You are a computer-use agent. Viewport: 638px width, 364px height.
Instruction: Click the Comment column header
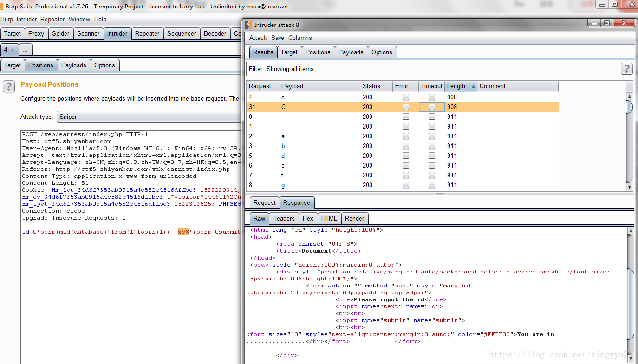[x=518, y=86]
